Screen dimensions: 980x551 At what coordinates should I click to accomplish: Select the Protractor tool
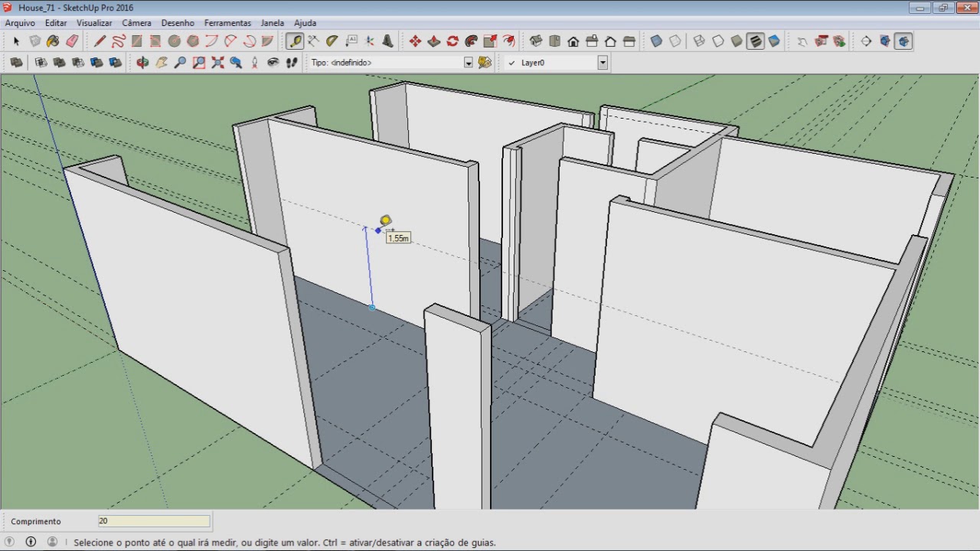coord(332,41)
